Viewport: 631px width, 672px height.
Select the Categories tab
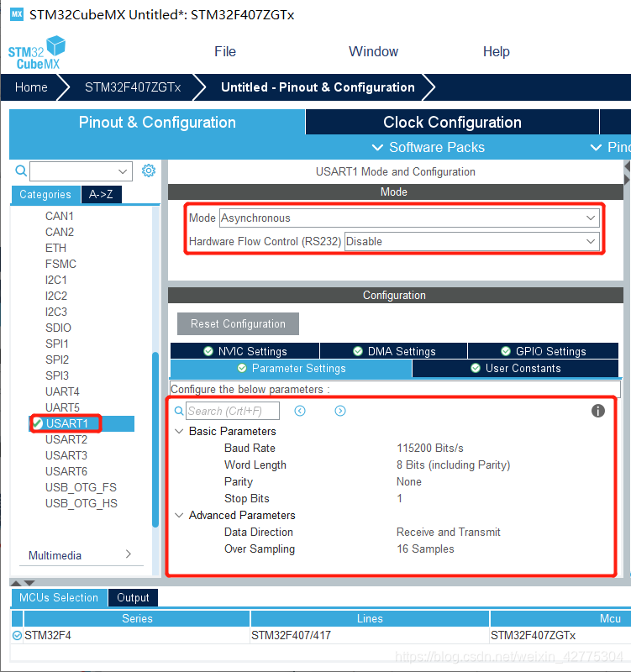click(x=45, y=194)
